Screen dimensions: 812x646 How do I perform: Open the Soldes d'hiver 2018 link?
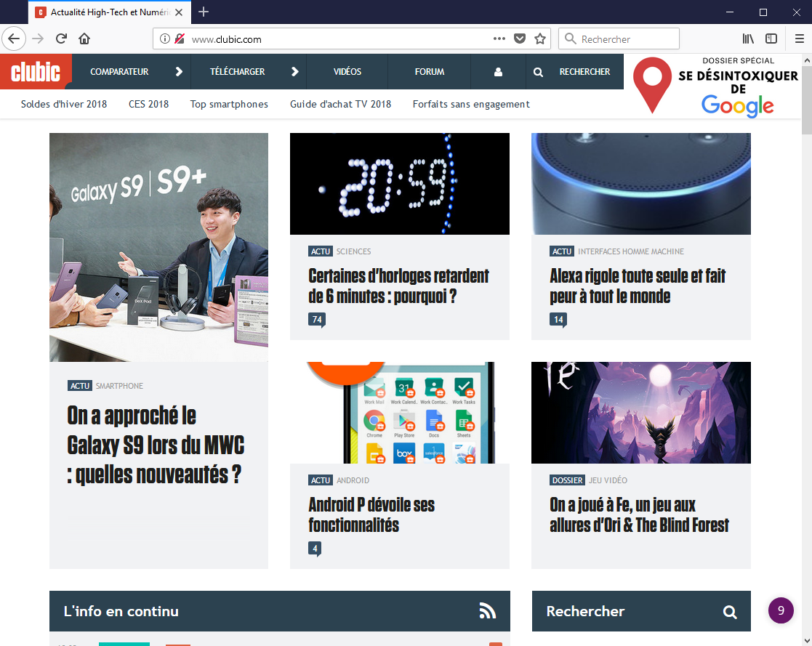point(64,104)
